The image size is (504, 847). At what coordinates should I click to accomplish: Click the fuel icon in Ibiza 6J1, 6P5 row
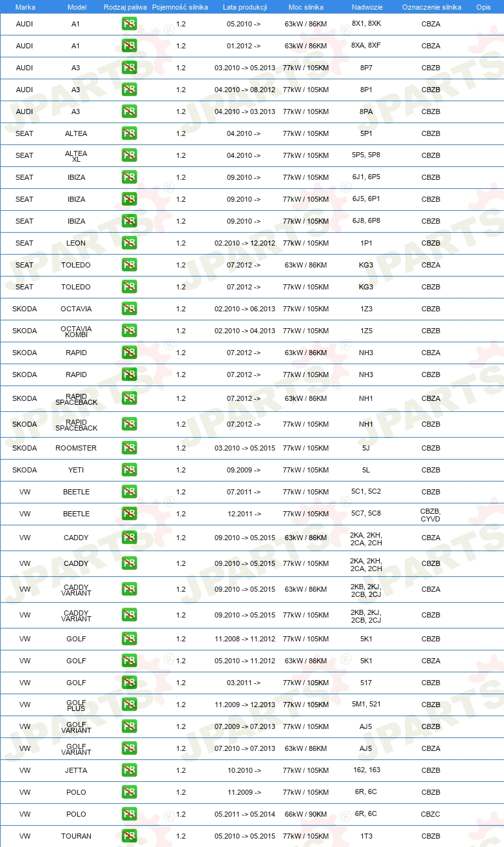coord(129,177)
